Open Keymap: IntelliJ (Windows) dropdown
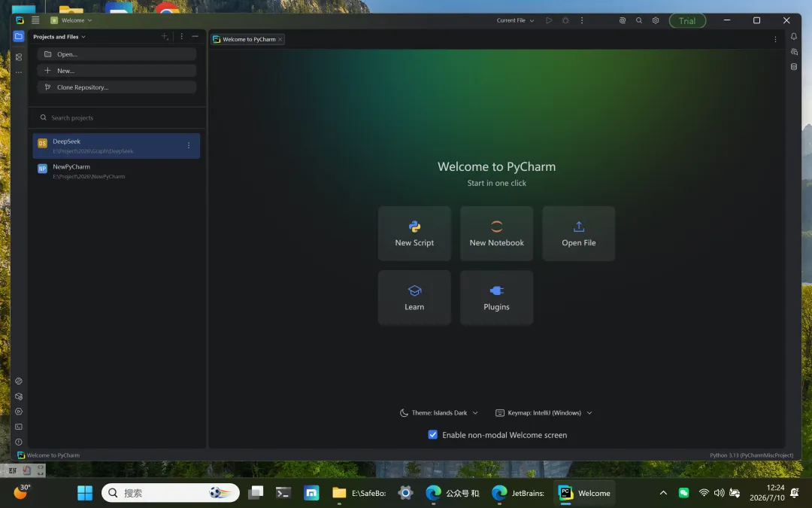This screenshot has width=812, height=508. click(544, 412)
